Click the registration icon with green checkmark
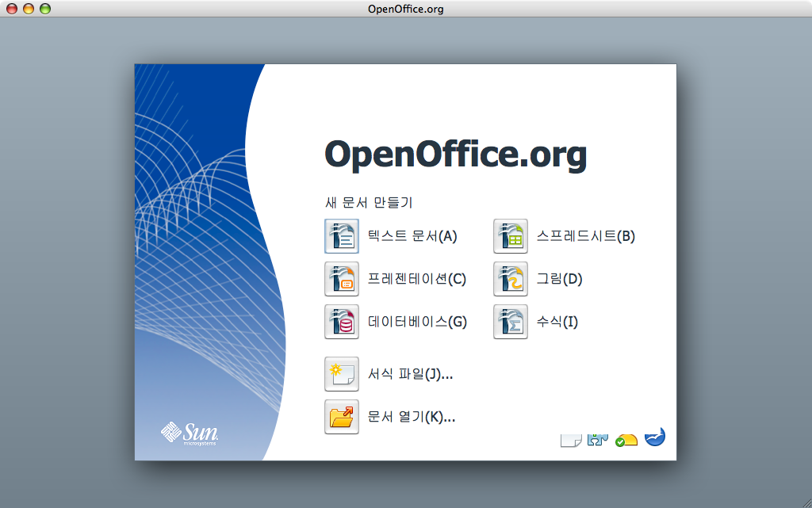 626,440
